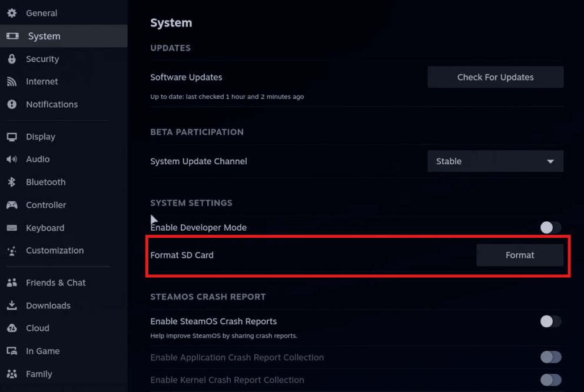
Task: Select the Display monitor icon
Action: point(12,137)
